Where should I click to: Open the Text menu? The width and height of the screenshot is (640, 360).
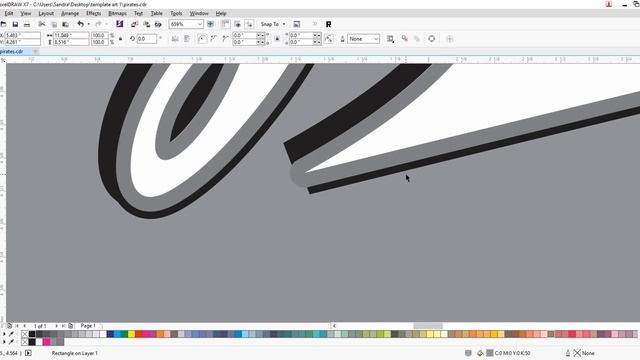[138, 13]
